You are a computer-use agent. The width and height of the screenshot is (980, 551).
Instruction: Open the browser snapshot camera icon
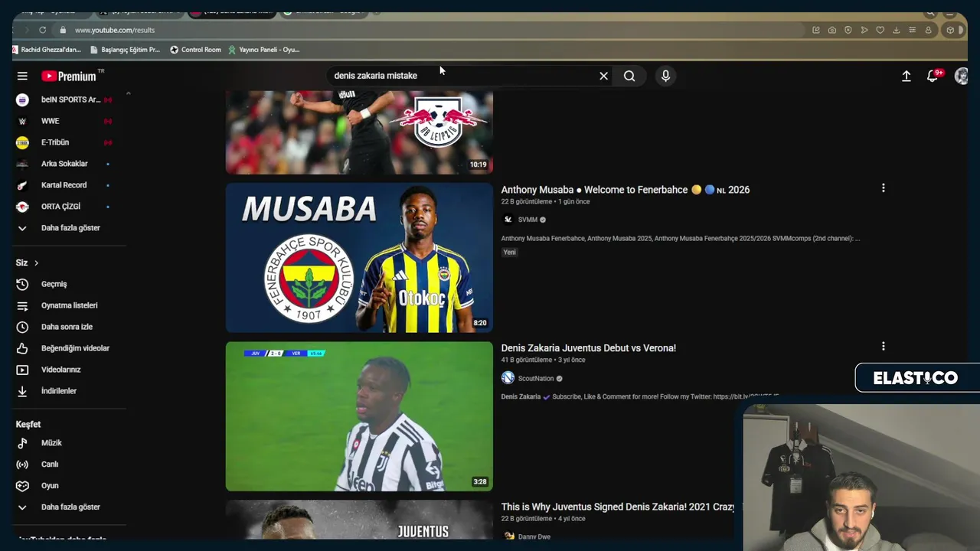coord(832,30)
